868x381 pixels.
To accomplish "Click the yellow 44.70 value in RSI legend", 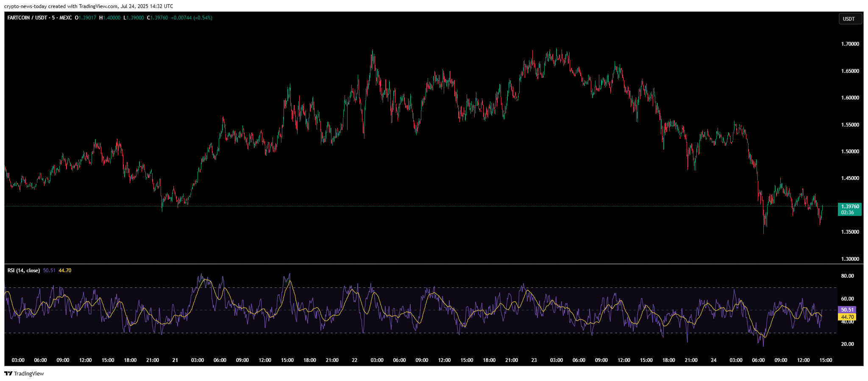I will coord(65,270).
